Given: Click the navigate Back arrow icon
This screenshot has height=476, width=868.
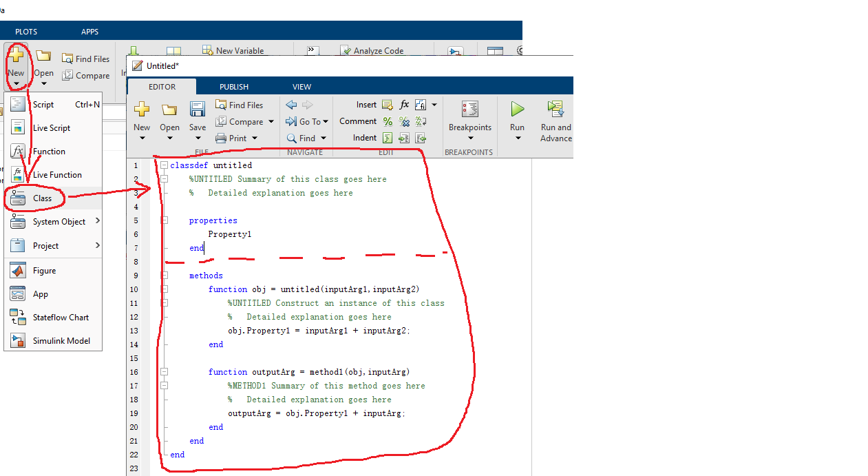Looking at the screenshot, I should [291, 105].
